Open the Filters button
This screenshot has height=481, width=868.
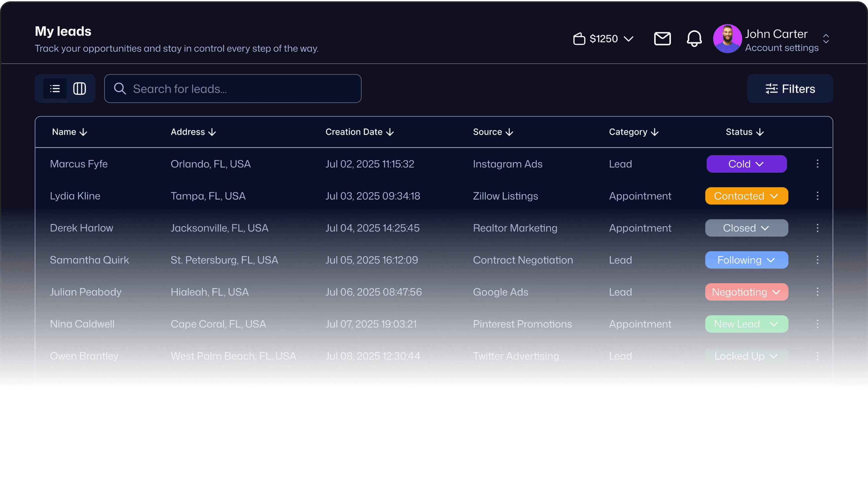790,89
